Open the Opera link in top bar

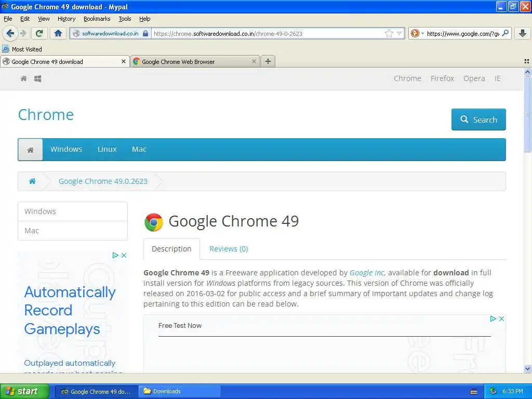474,78
